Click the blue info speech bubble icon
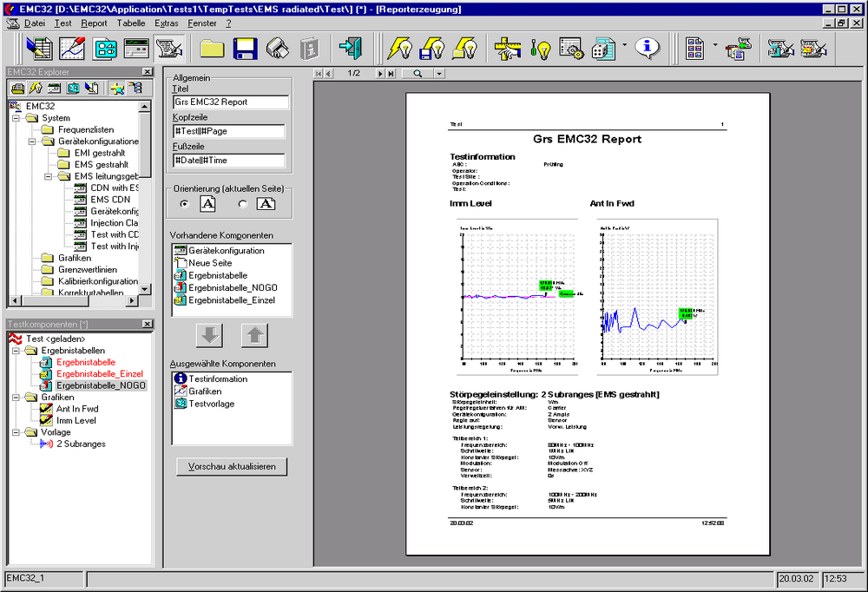This screenshot has height=592, width=868. tap(646, 48)
